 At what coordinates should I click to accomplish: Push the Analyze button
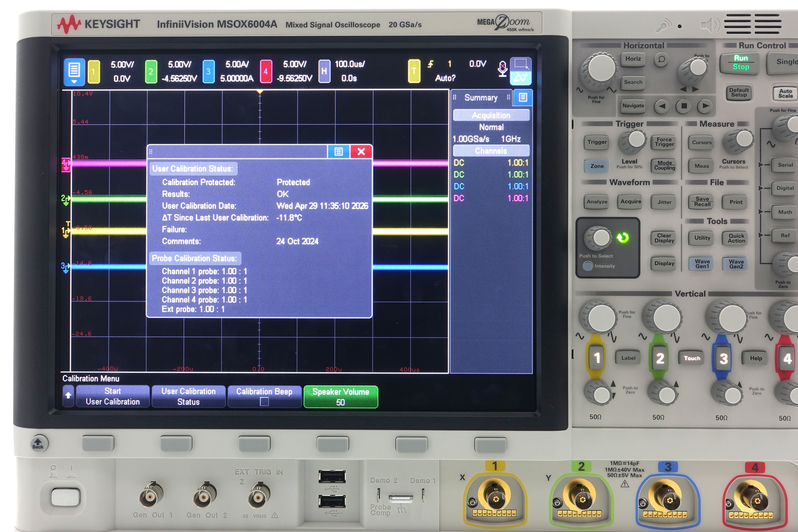tap(597, 202)
